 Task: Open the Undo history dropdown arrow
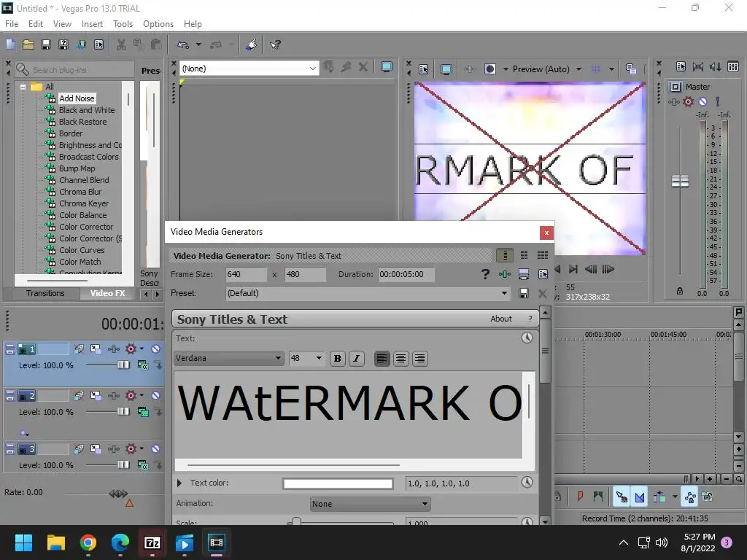pyautogui.click(x=198, y=44)
